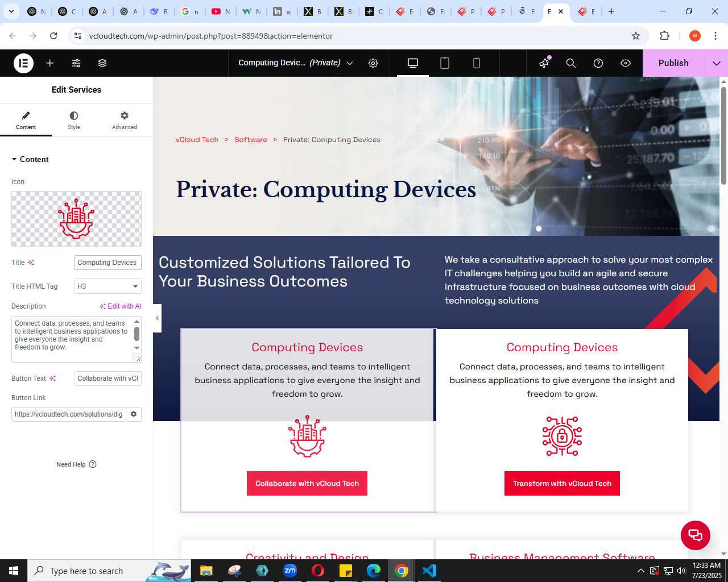Switch to tablet preview mode
Screen dimensions: 728x582
(445, 63)
